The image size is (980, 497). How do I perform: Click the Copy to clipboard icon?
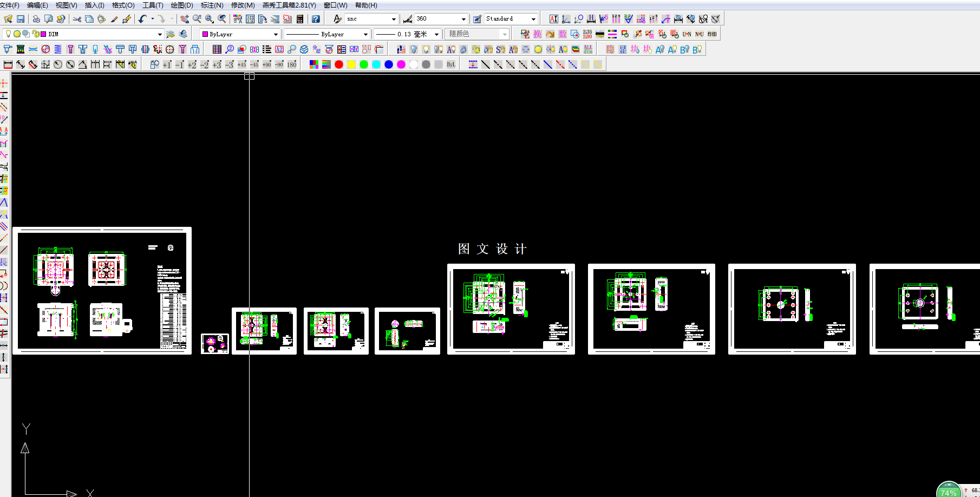tap(89, 19)
